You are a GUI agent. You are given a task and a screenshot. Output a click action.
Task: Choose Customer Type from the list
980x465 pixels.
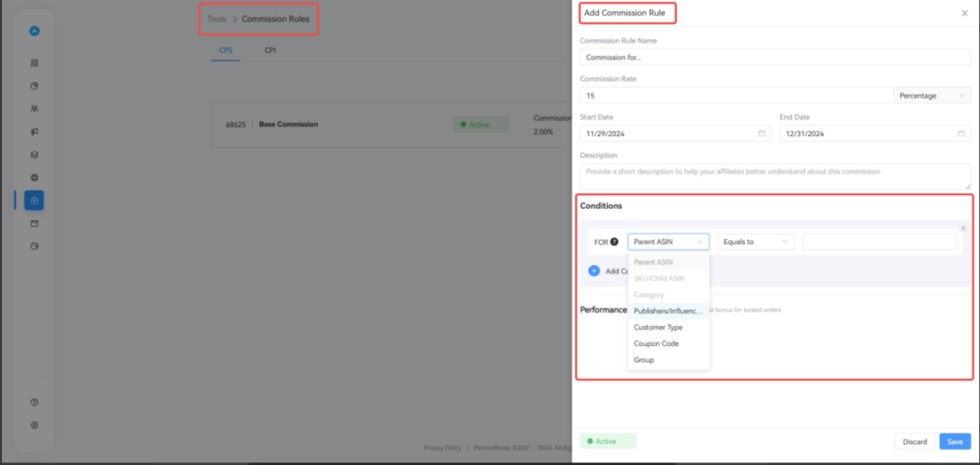point(668,327)
